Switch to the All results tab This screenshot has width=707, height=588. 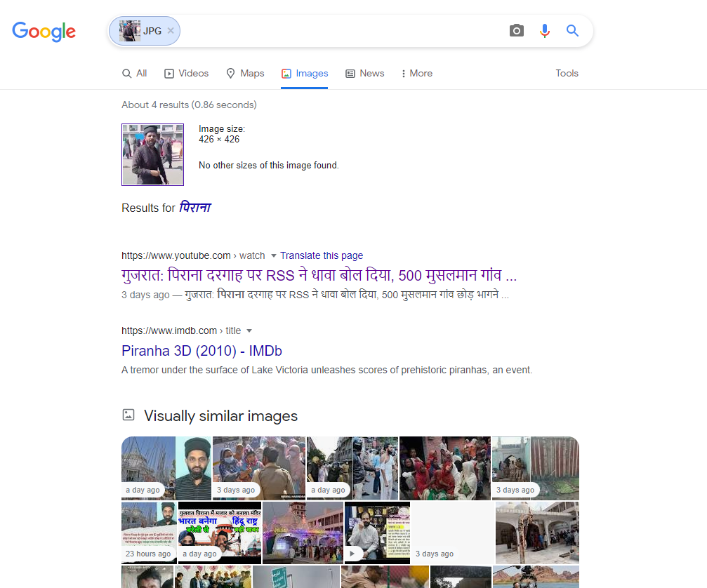coord(134,74)
